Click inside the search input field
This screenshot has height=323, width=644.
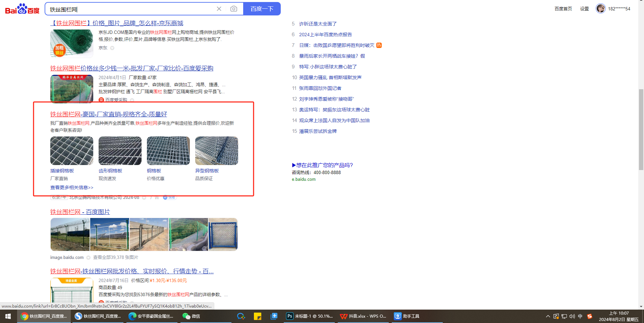[131, 9]
